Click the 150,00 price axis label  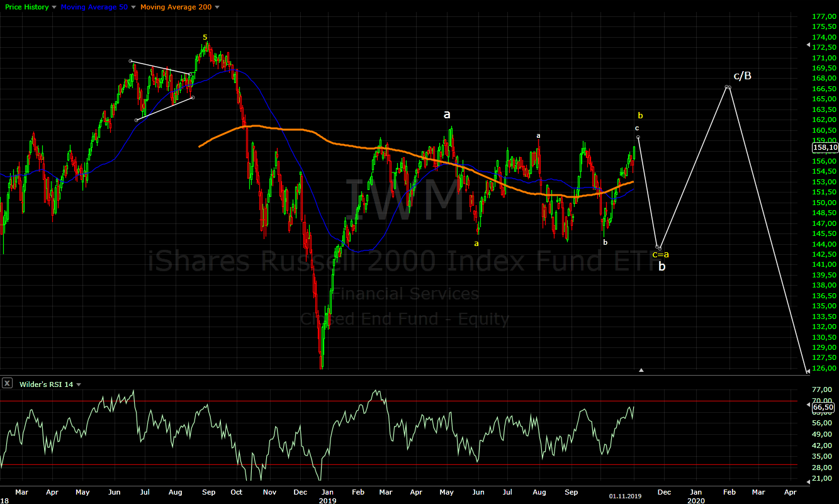[824, 203]
